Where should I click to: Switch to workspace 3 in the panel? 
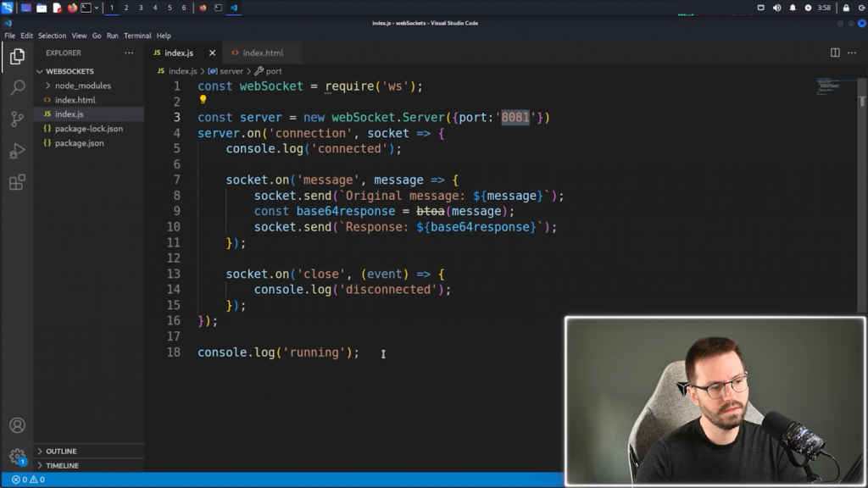[x=141, y=8]
